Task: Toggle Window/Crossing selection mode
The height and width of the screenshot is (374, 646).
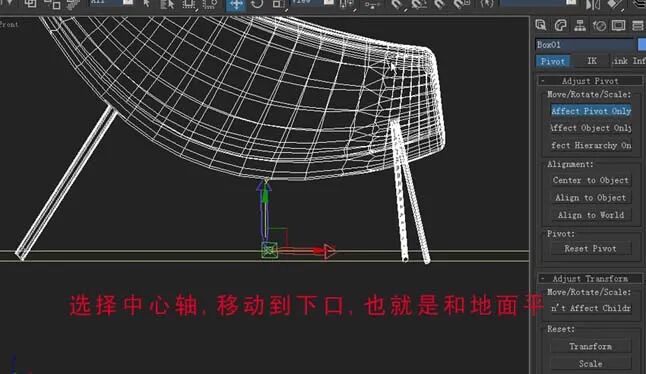Action: (210, 4)
